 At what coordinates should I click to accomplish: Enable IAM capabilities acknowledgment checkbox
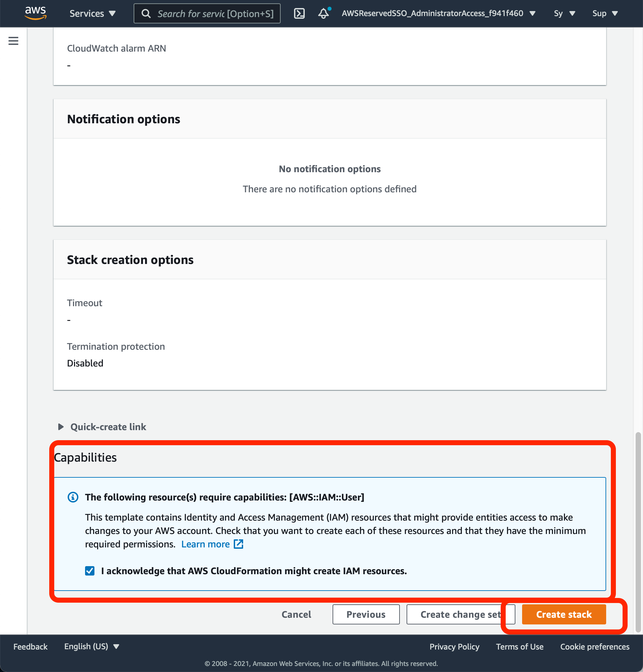click(x=90, y=570)
